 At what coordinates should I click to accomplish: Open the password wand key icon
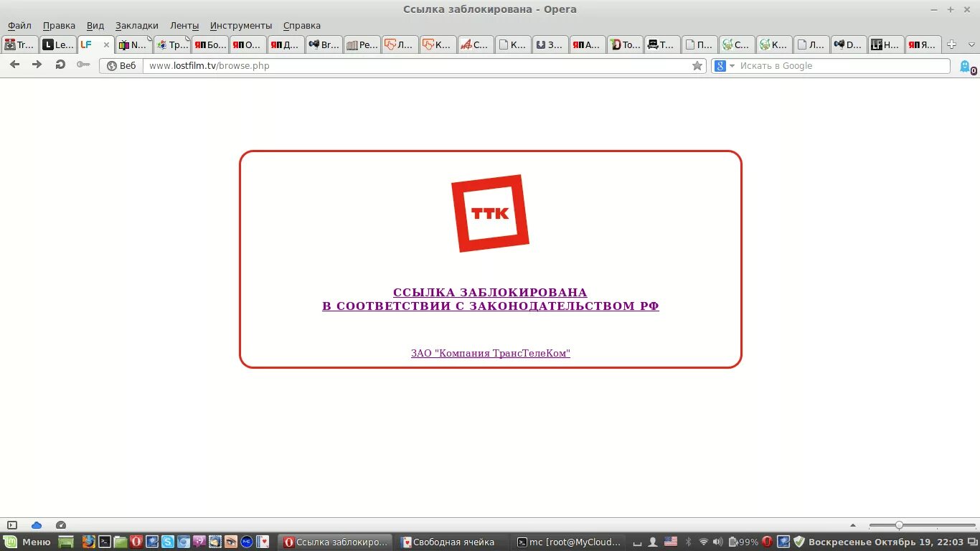coord(83,65)
